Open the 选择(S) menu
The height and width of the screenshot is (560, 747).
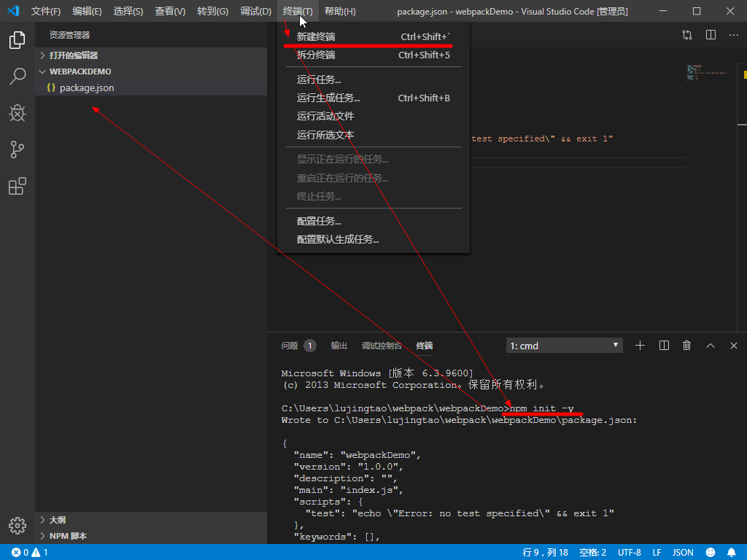[x=128, y=11]
